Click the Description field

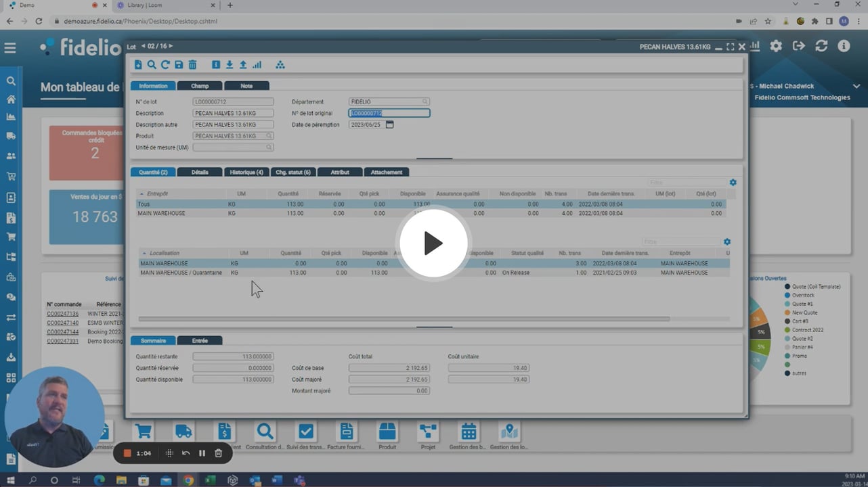coord(234,114)
